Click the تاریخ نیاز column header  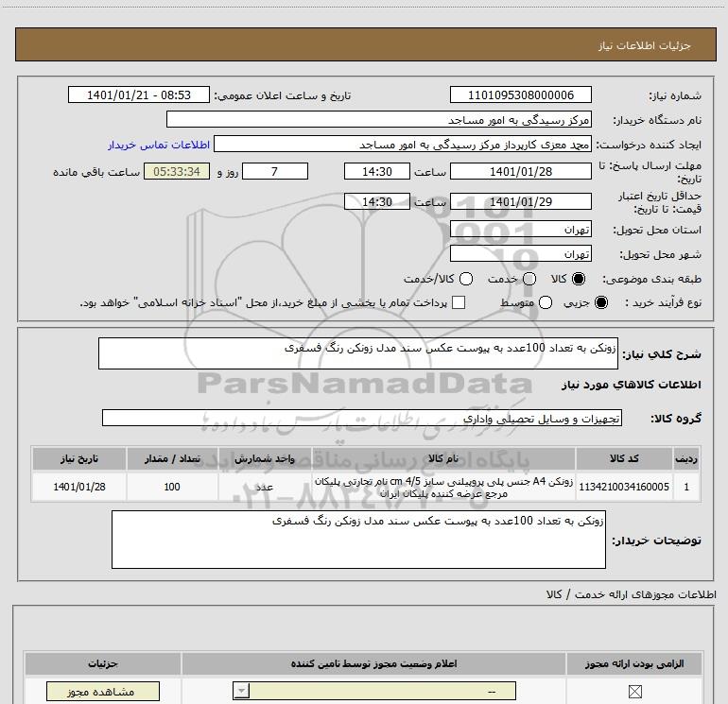79,458
